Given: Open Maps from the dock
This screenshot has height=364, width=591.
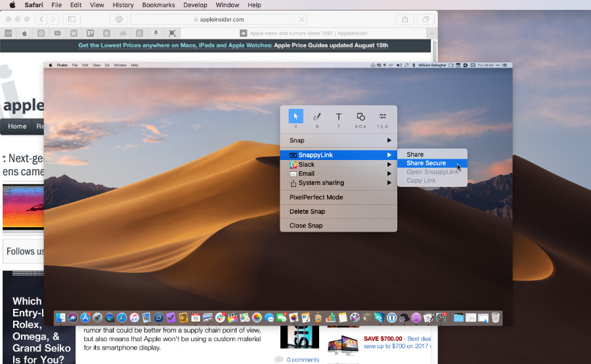Looking at the screenshot, I should pos(244,317).
